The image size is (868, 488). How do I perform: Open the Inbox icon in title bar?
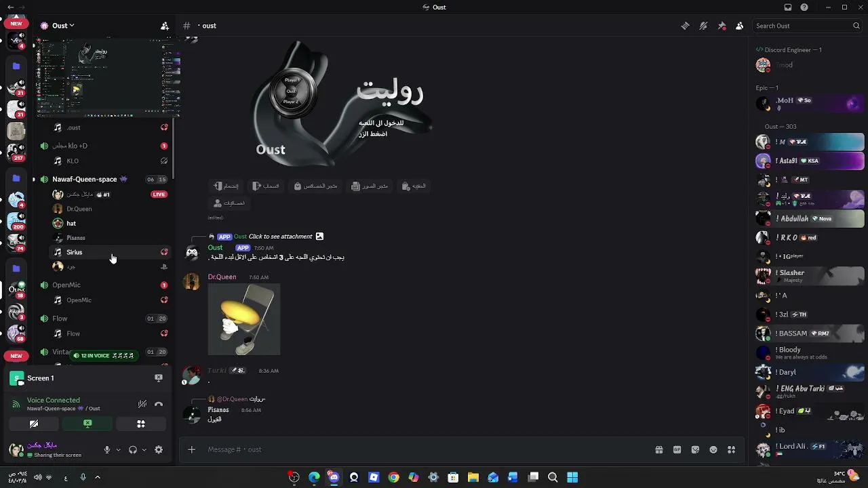(788, 7)
